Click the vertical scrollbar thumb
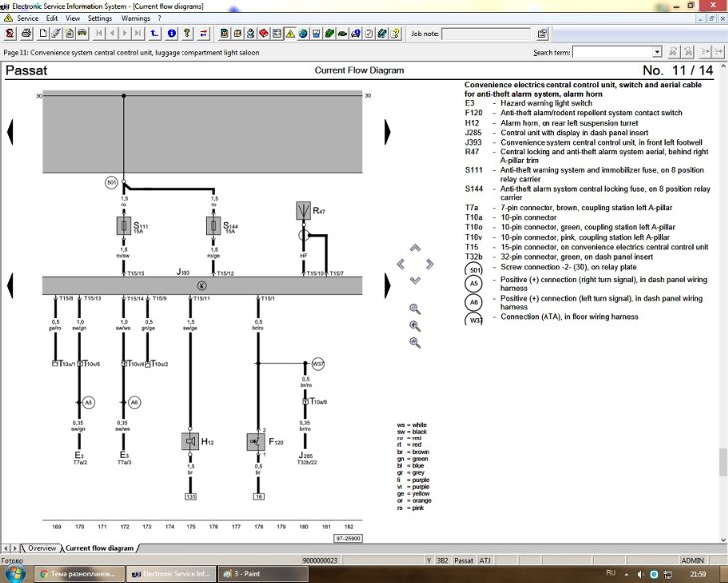Image resolution: width=728 pixels, height=583 pixels. pos(723,462)
